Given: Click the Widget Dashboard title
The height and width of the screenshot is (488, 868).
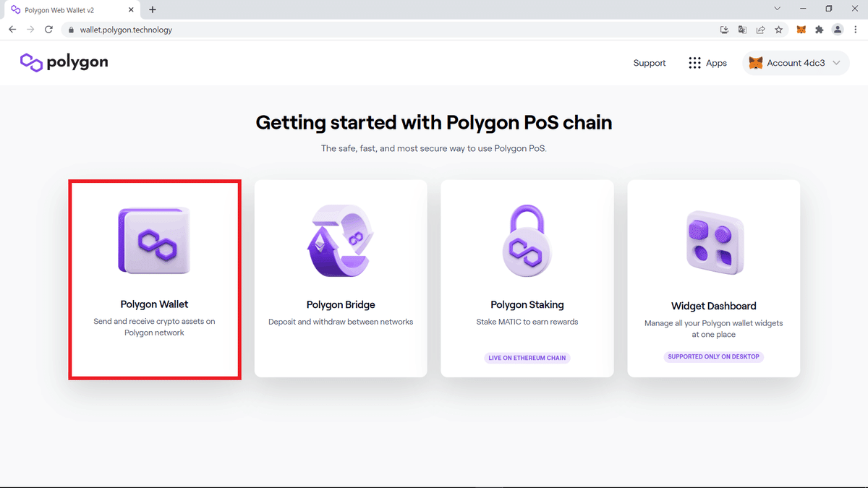Looking at the screenshot, I should [x=714, y=306].
